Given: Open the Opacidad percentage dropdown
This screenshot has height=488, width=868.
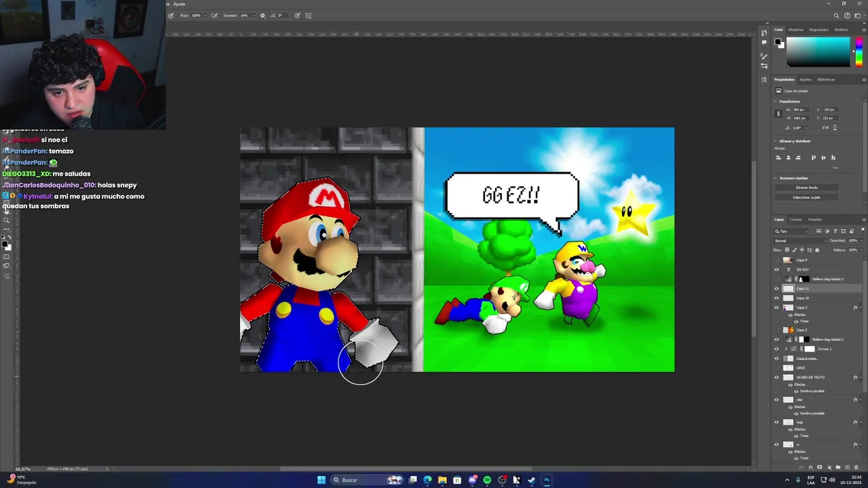Looking at the screenshot, I should [x=861, y=241].
